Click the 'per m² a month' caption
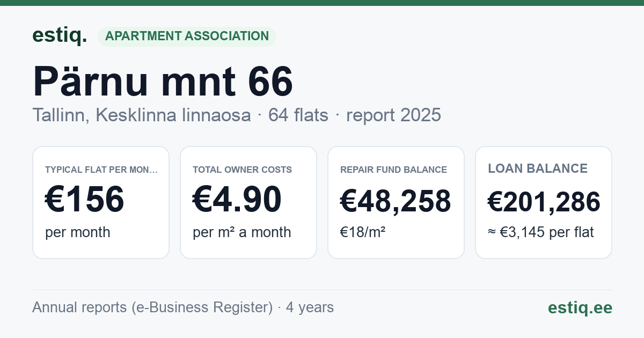 (242, 232)
